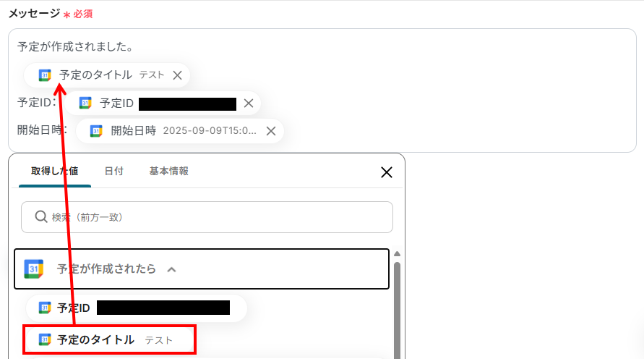
Task: Select the 取得した値 tab
Action: (x=55, y=171)
